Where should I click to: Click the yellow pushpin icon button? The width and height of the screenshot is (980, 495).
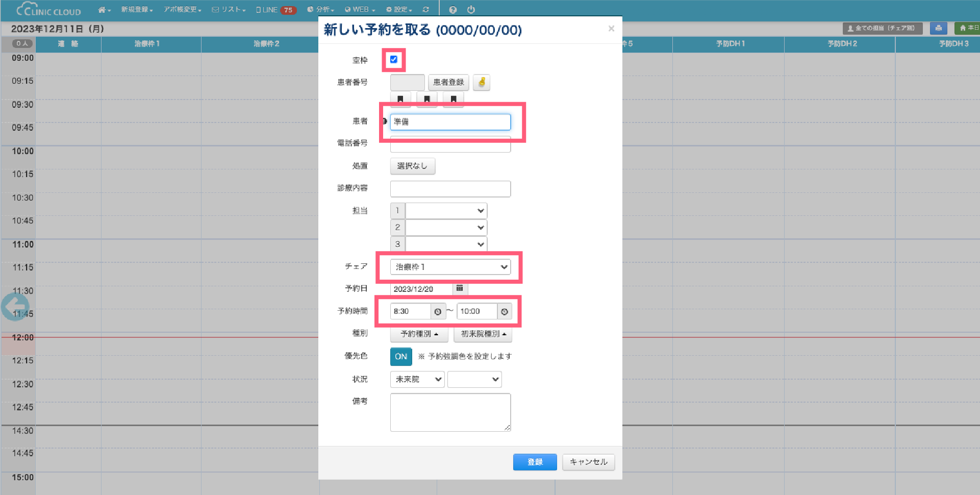481,82
